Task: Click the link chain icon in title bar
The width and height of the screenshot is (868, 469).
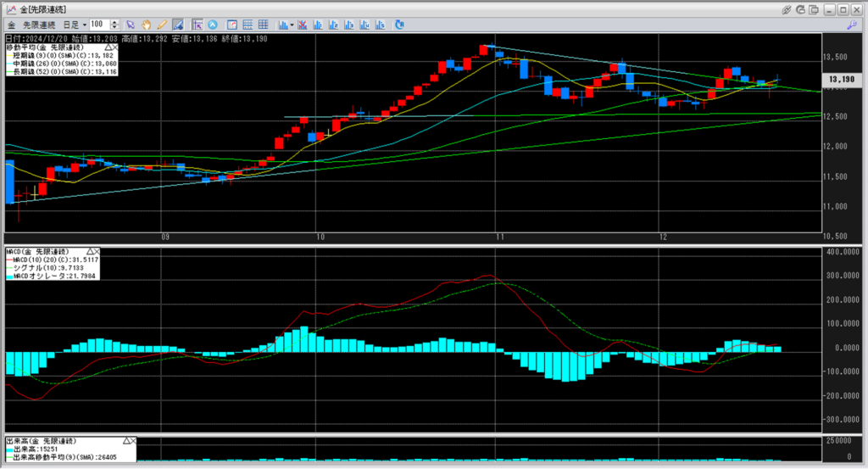Action: click(x=787, y=8)
